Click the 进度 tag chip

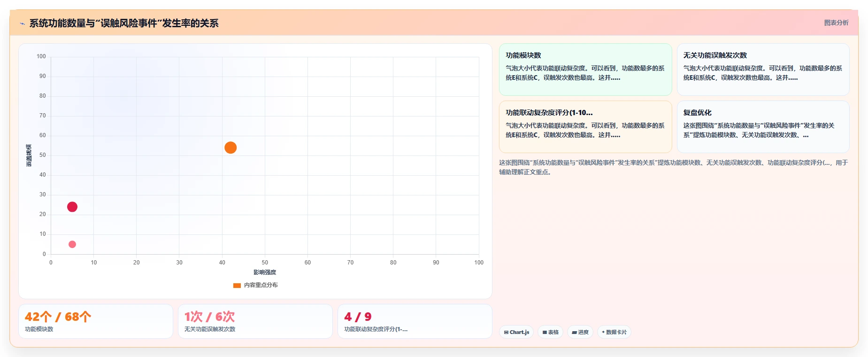(x=580, y=332)
